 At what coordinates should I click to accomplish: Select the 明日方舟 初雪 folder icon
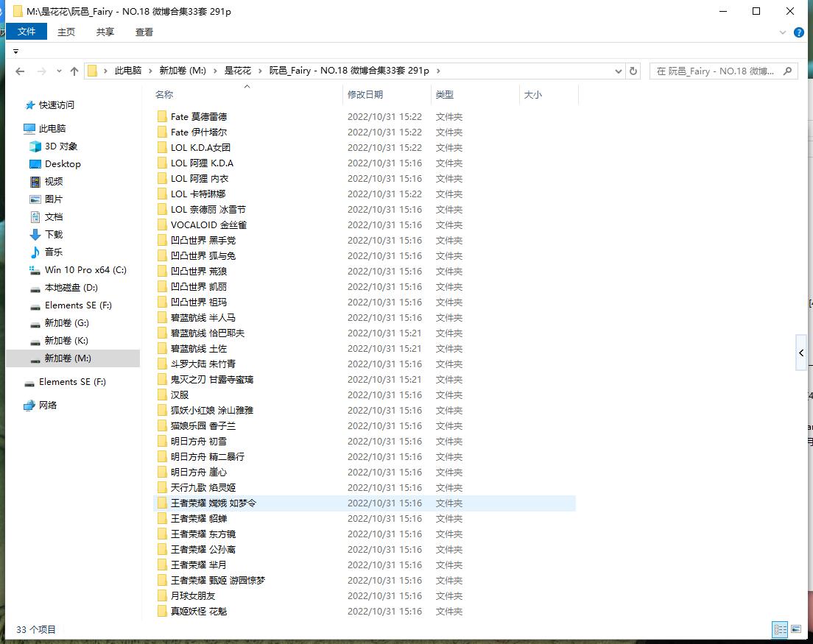[162, 442]
